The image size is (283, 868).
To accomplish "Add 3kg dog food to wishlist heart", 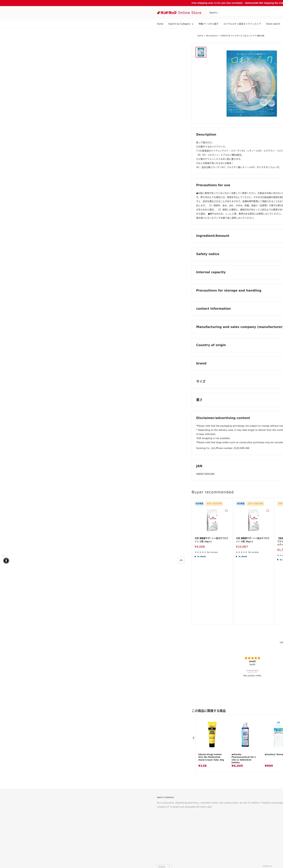I will coord(268,511).
